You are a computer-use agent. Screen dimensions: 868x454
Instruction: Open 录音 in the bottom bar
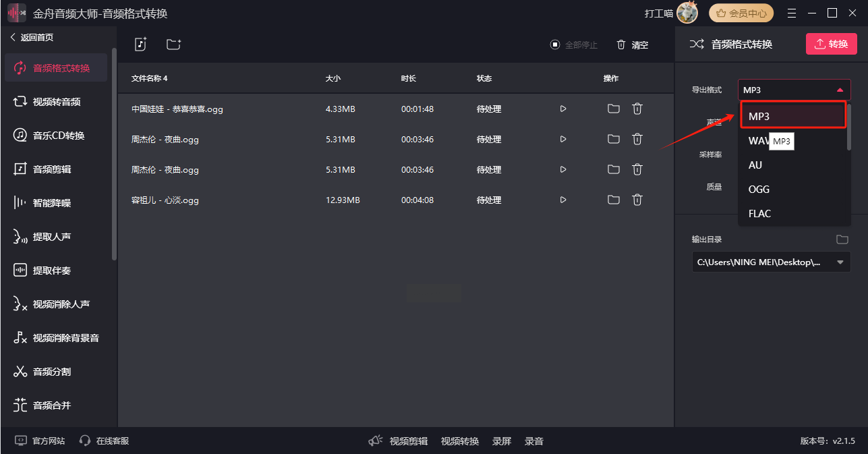pos(534,441)
